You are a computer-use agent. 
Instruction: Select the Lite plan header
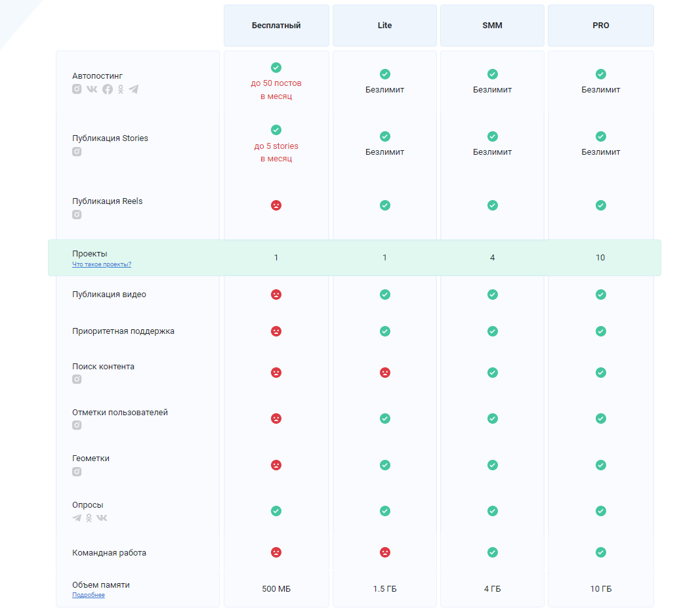click(x=384, y=26)
